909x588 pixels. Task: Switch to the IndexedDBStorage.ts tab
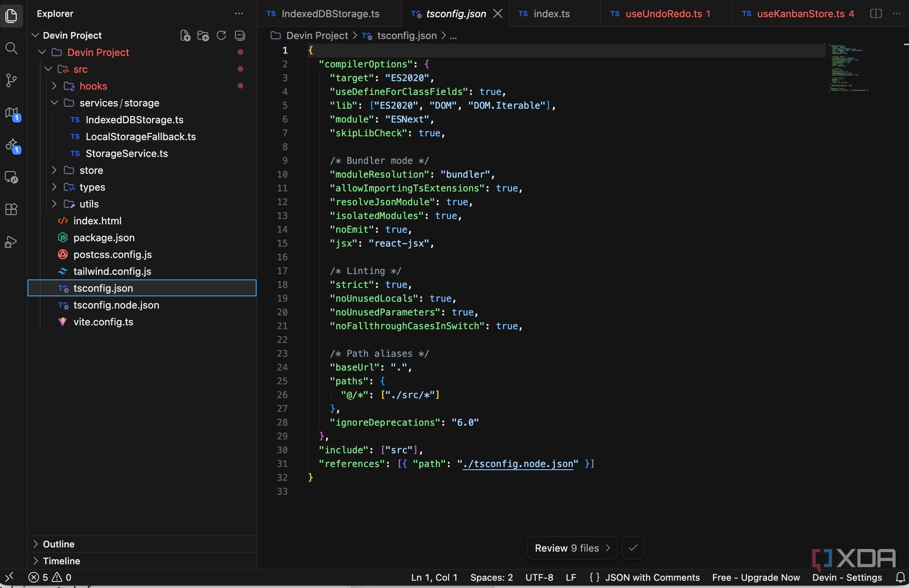[x=329, y=14]
